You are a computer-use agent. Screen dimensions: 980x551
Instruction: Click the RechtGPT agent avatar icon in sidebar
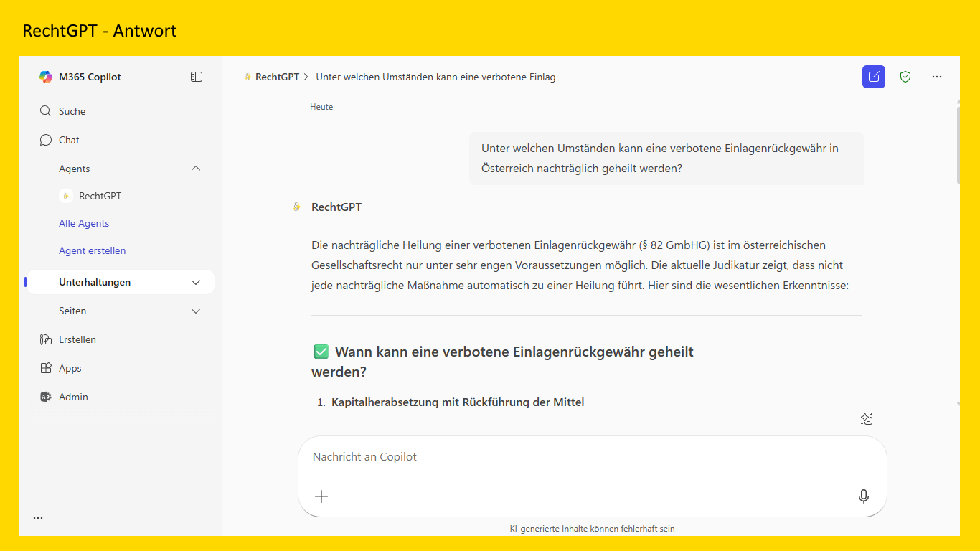pyautogui.click(x=66, y=196)
